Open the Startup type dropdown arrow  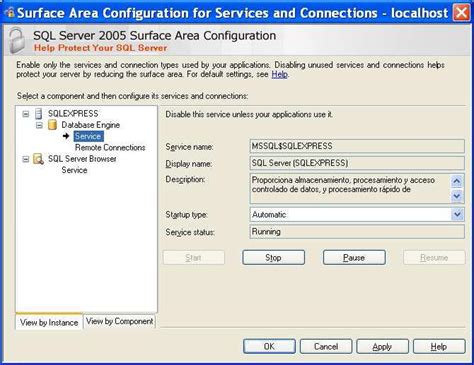click(457, 214)
